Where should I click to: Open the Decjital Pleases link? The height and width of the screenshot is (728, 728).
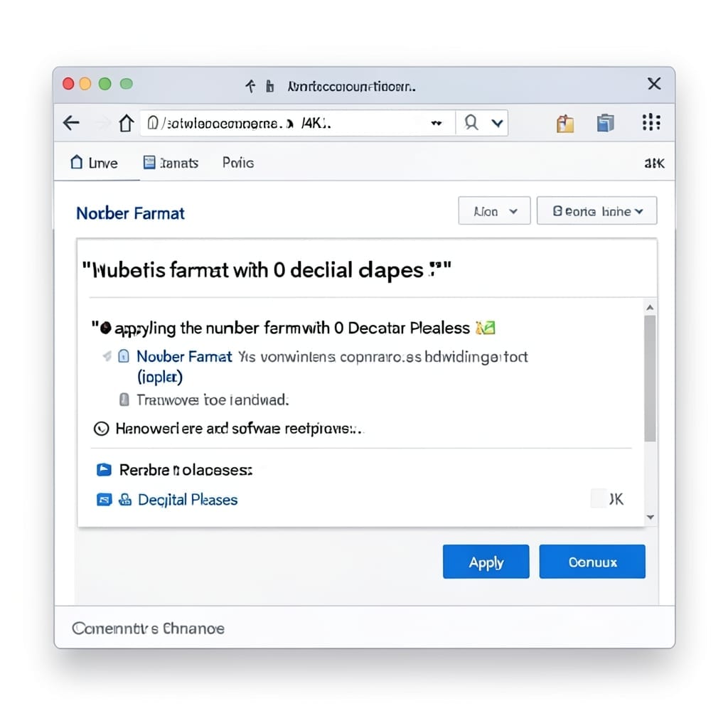(x=188, y=500)
